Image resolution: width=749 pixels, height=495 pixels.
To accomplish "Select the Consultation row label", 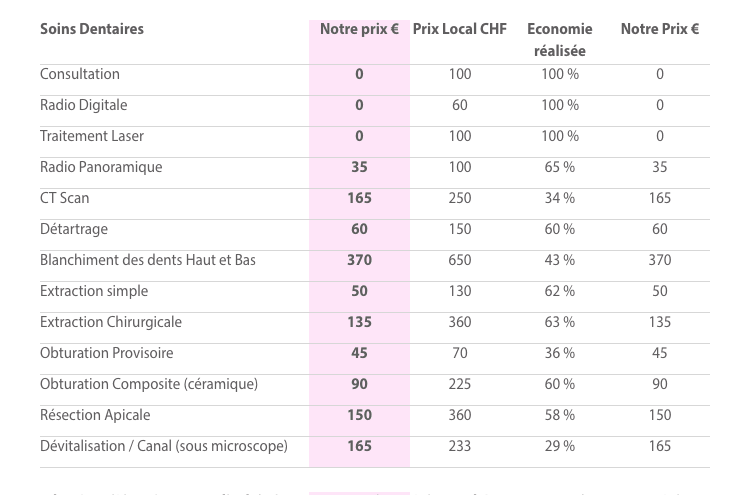I will [x=80, y=74].
